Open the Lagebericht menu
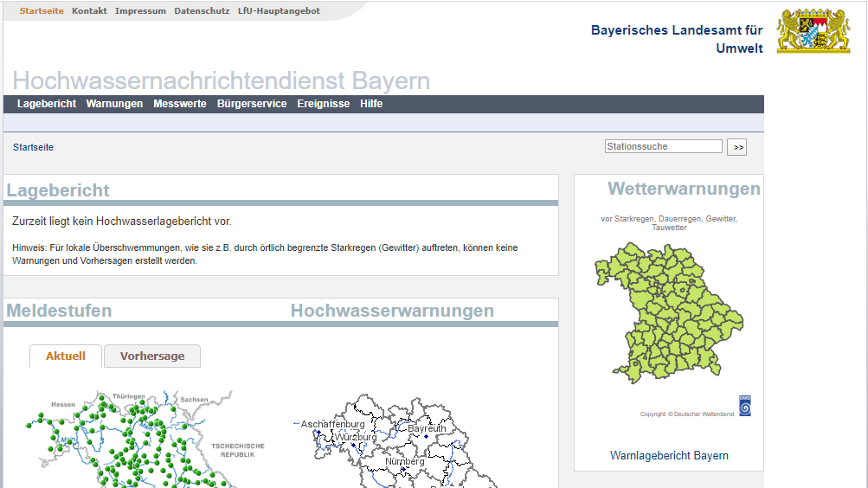The width and height of the screenshot is (868, 488). 47,104
